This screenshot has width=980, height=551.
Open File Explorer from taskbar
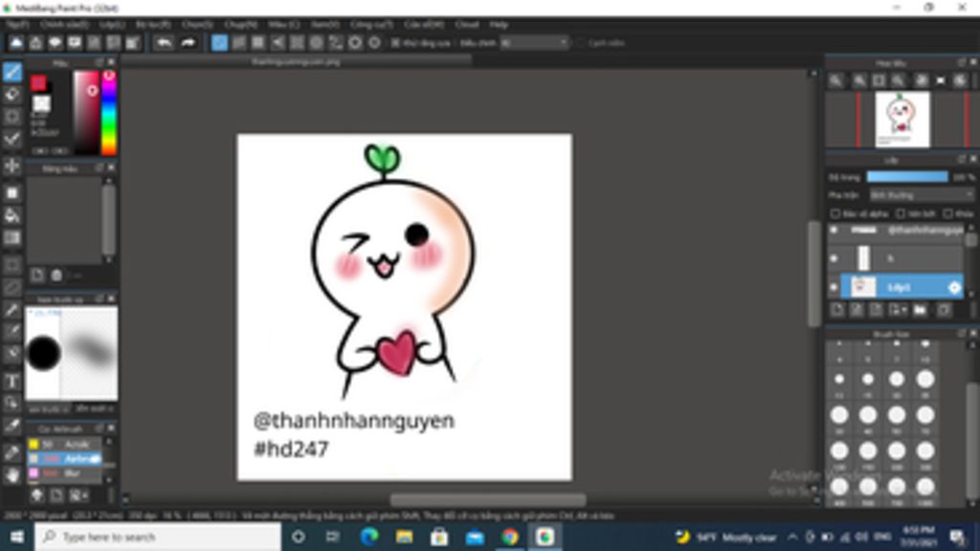click(404, 537)
